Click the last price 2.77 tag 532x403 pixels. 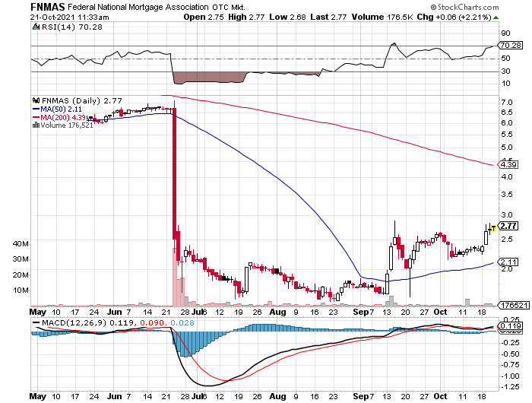508,226
